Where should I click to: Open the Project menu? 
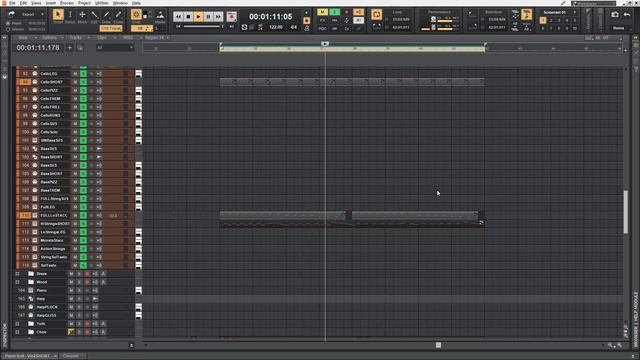coord(84,3)
